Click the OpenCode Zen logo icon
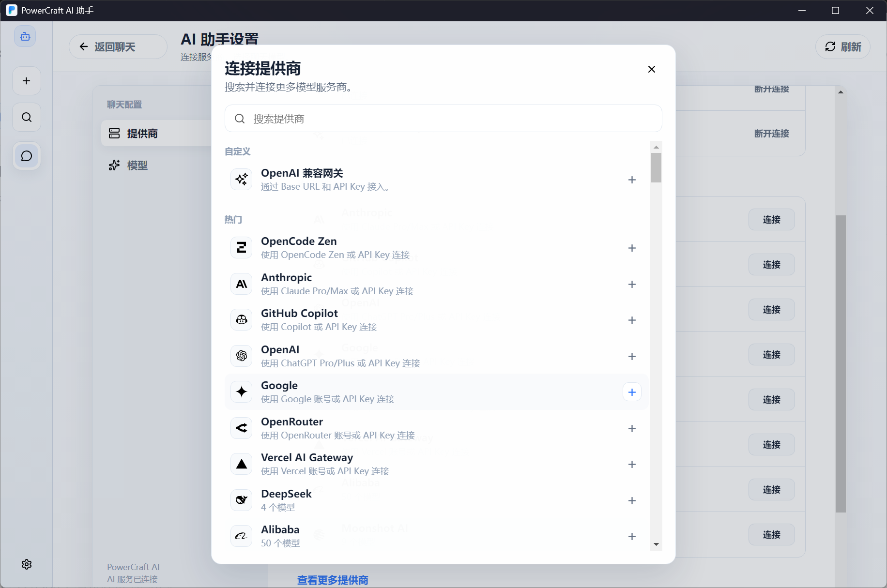887x588 pixels. click(242, 248)
